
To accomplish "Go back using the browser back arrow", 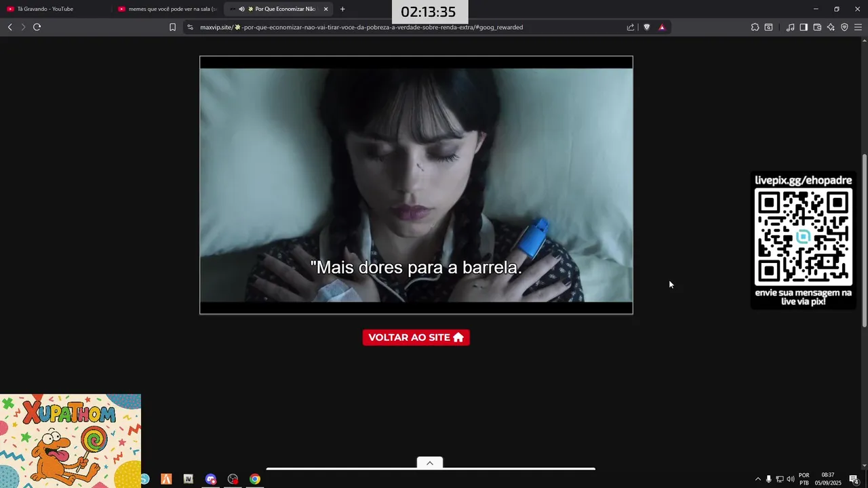I will tap(9, 27).
